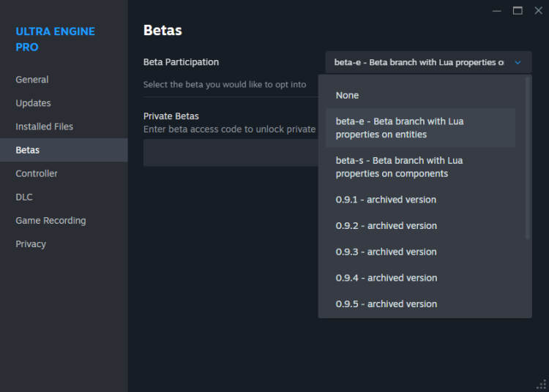549x392 pixels.
Task: Select the 0.9.5 archived version
Action: tap(386, 304)
